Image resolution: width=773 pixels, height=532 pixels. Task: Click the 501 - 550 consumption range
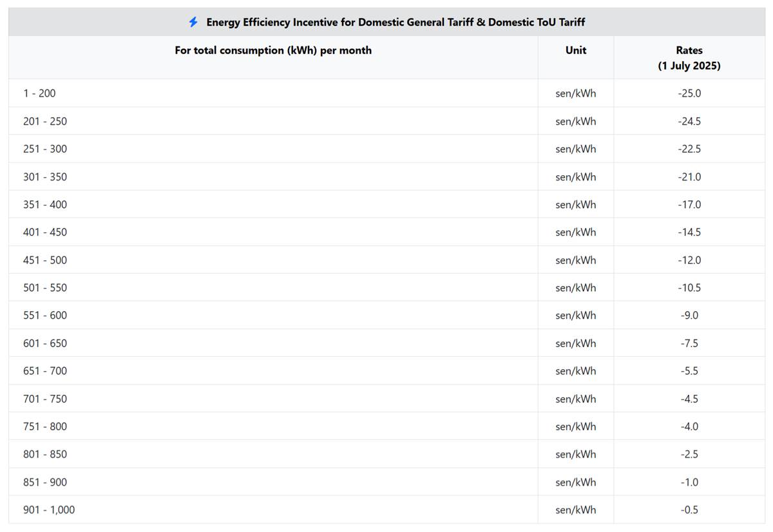45,288
